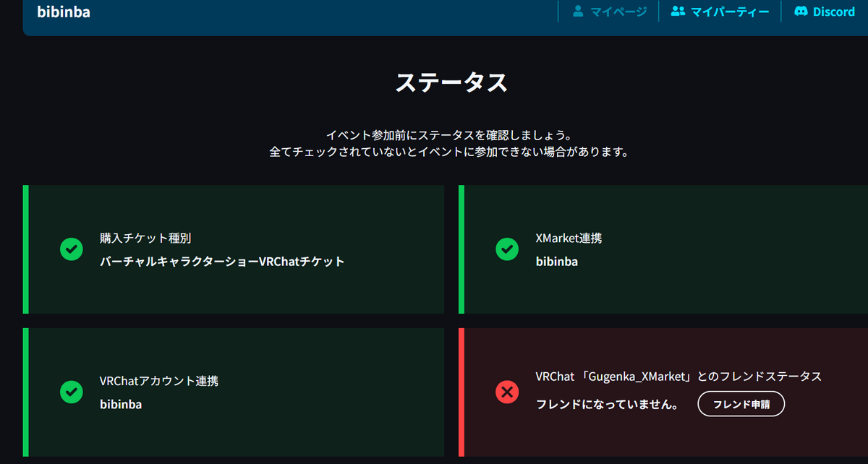Screen dimensions: 868x464
Task: Click the Gugenka_XMarket friend status label
Action: (x=678, y=377)
